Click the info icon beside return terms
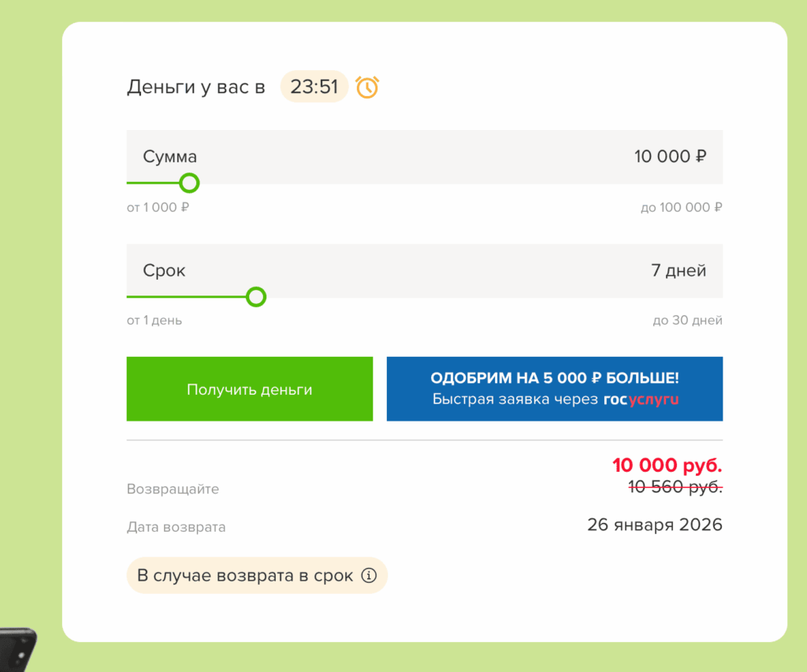Screen dimensions: 807x672 coord(369,576)
